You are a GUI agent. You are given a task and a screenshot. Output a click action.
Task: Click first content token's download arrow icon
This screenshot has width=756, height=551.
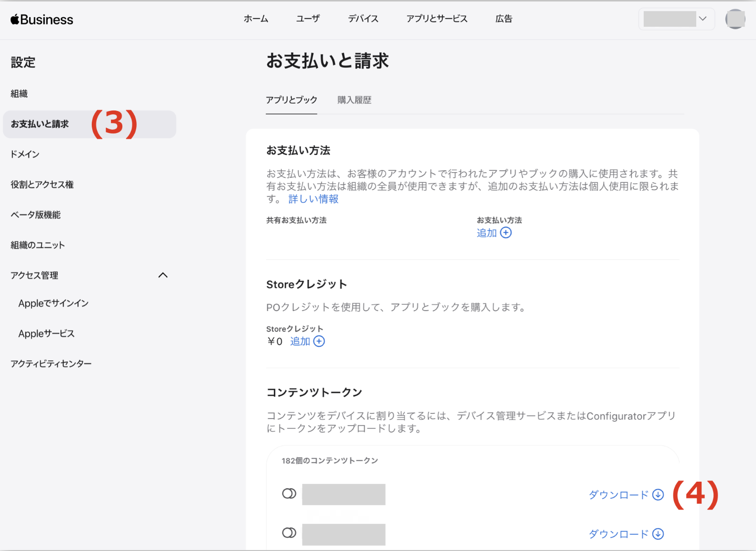point(658,495)
